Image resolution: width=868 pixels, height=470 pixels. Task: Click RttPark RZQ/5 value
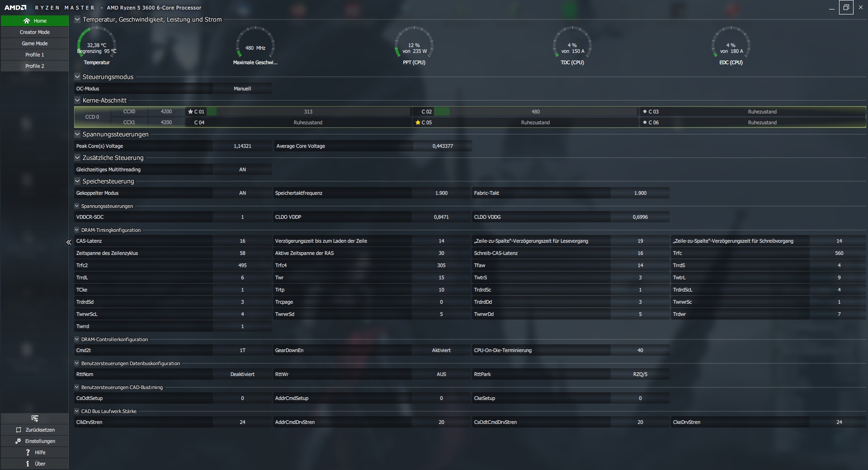coord(640,374)
